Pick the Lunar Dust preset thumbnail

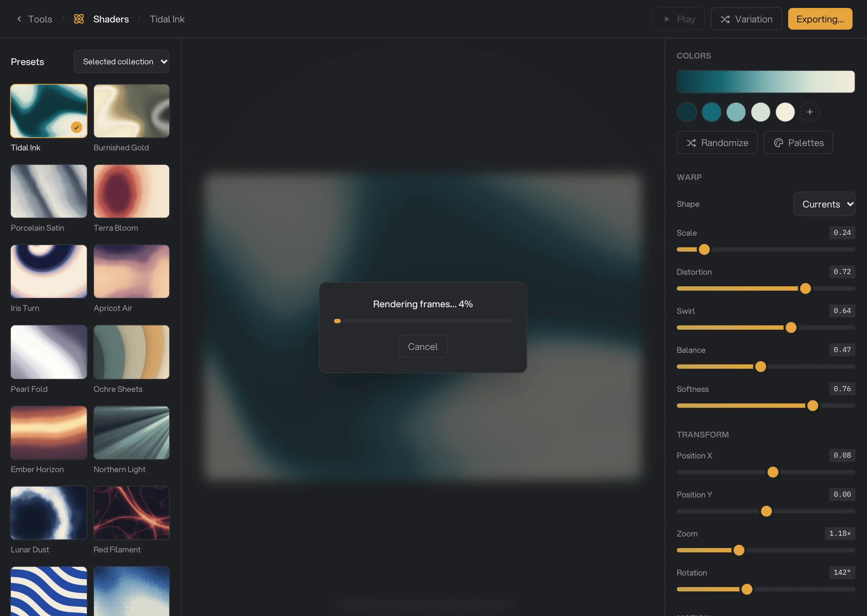coord(48,513)
